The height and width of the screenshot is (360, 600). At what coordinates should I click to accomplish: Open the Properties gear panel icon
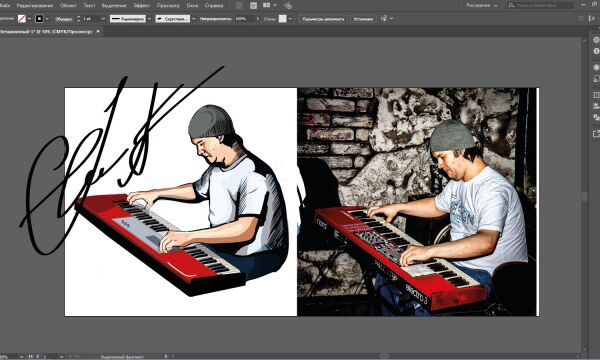pos(596,40)
